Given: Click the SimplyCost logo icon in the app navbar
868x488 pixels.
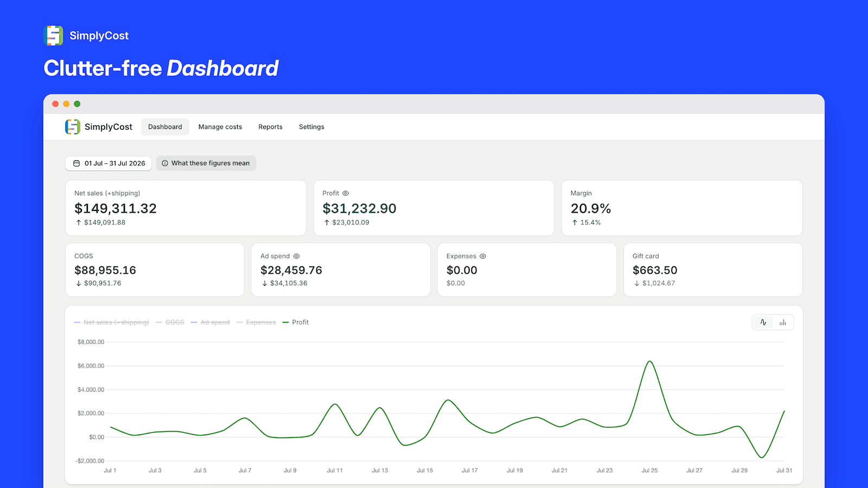Looking at the screenshot, I should point(73,127).
